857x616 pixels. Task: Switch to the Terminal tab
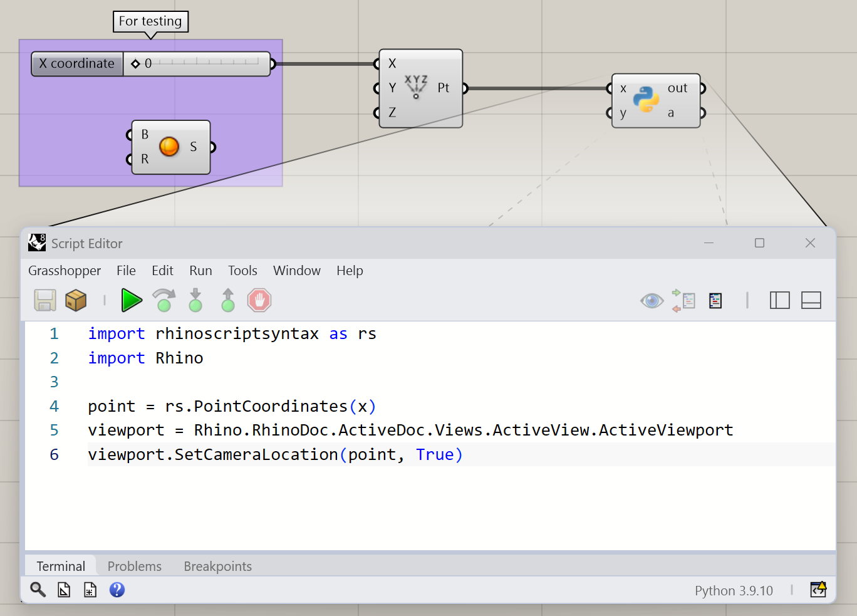coord(61,566)
